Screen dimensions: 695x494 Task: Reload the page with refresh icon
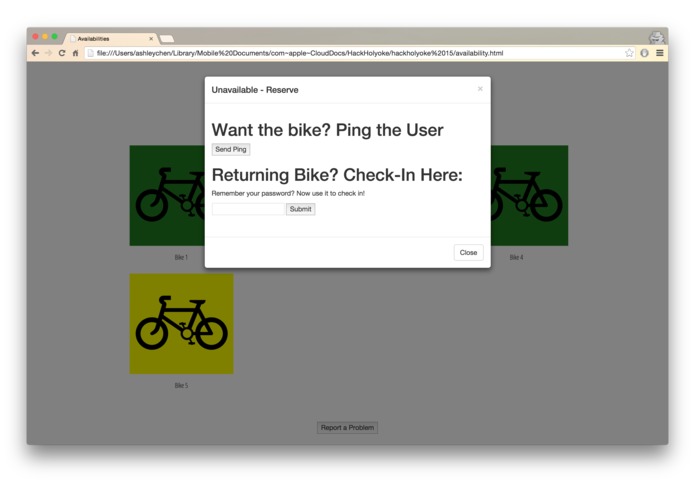click(x=62, y=53)
